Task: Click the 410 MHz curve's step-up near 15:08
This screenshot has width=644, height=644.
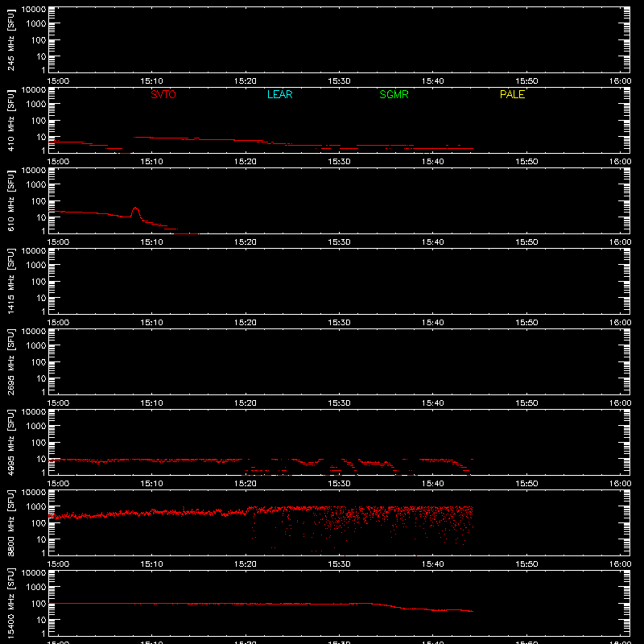Action: [134, 137]
